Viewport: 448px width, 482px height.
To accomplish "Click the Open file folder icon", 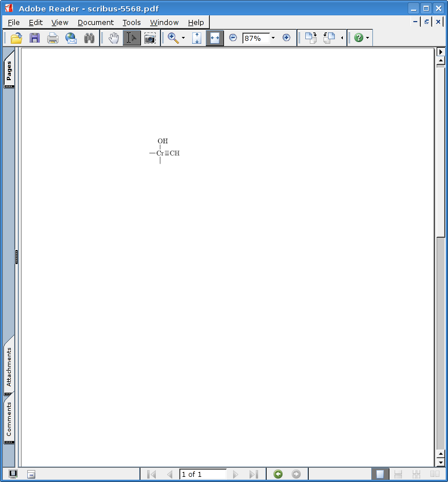I will pyautogui.click(x=16, y=38).
